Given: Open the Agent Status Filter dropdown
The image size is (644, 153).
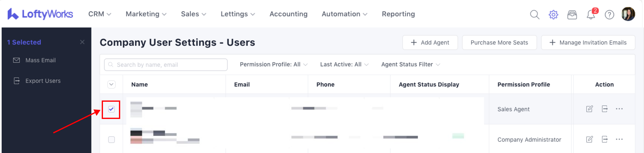Looking at the screenshot, I should (x=410, y=64).
